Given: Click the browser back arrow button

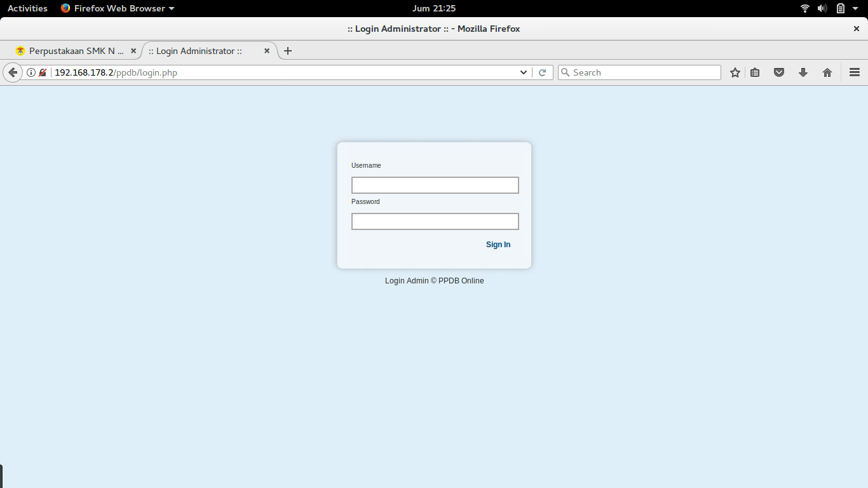Looking at the screenshot, I should [x=12, y=72].
